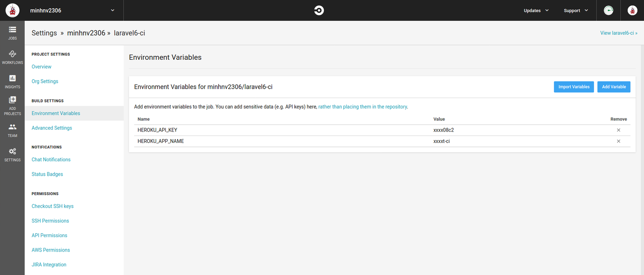Viewport: 644px width, 275px height.
Task: Open Chat Notifications settings
Action: coord(51,160)
